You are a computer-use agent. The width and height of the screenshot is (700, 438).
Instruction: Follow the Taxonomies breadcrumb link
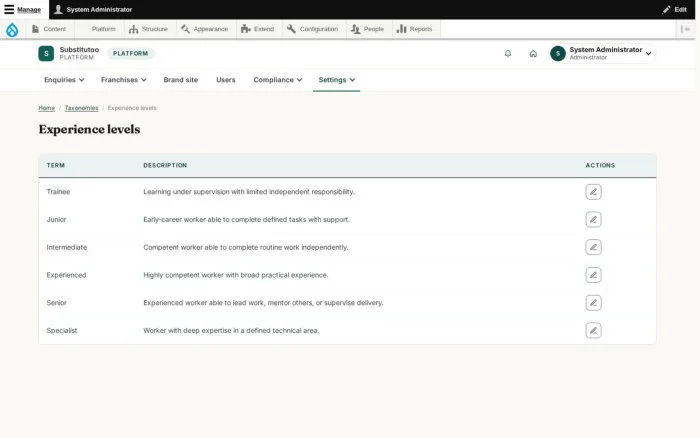point(81,108)
